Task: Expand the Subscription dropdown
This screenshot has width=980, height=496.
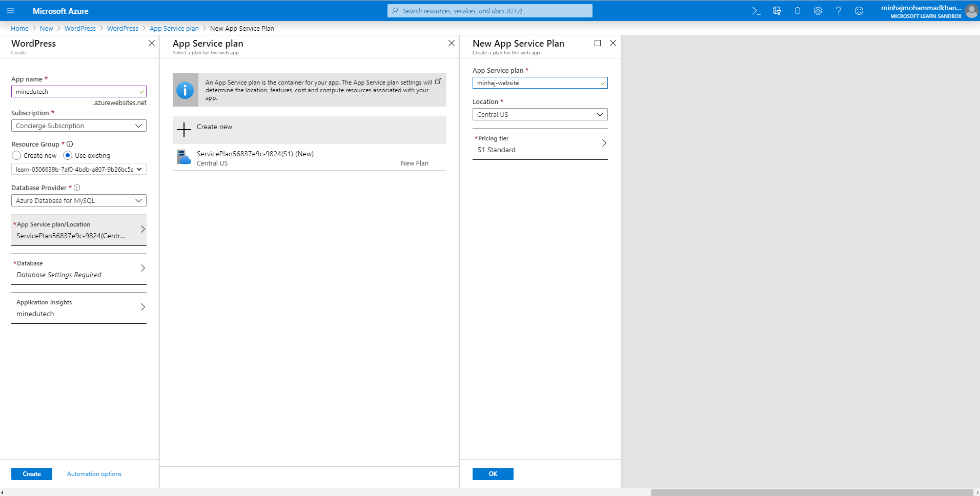Action: click(x=78, y=126)
